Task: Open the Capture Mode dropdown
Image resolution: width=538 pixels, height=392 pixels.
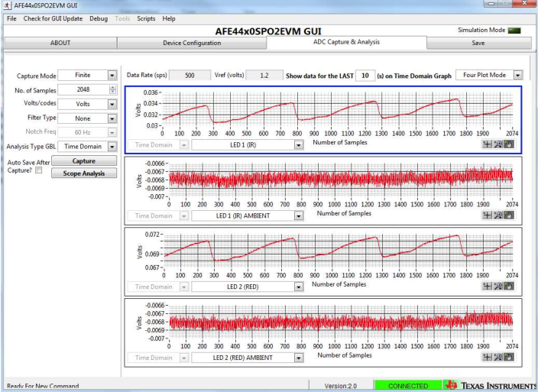Action: [x=112, y=76]
